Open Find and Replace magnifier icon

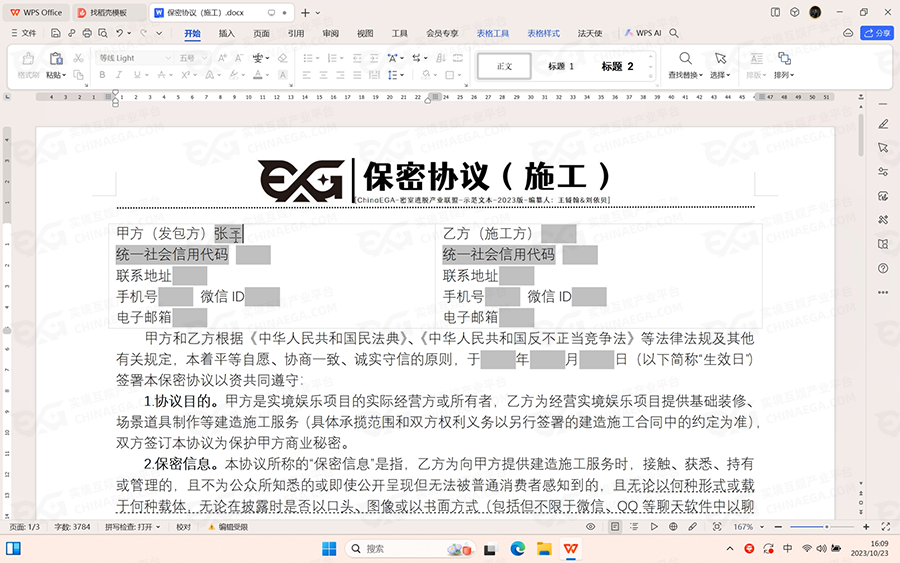coord(685,59)
